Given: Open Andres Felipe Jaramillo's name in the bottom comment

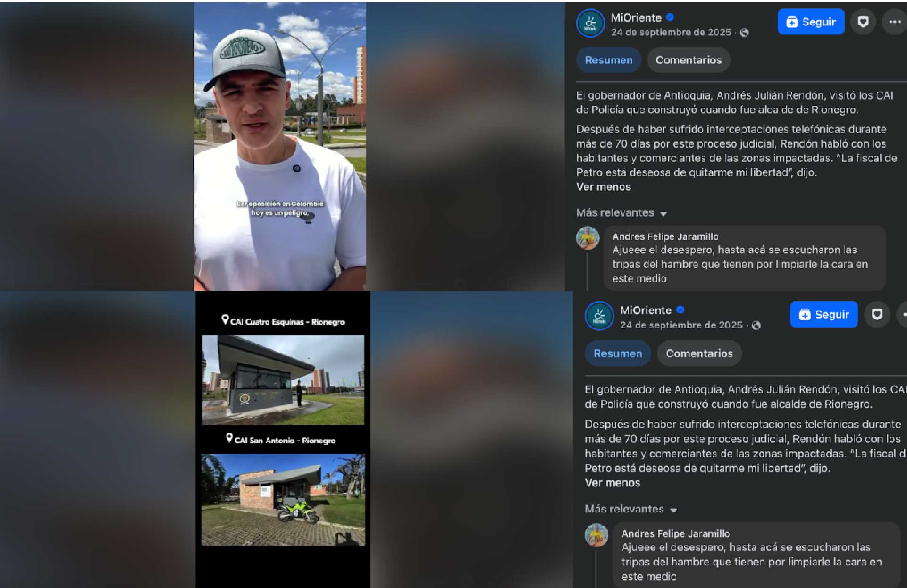Looking at the screenshot, I should pos(675,534).
